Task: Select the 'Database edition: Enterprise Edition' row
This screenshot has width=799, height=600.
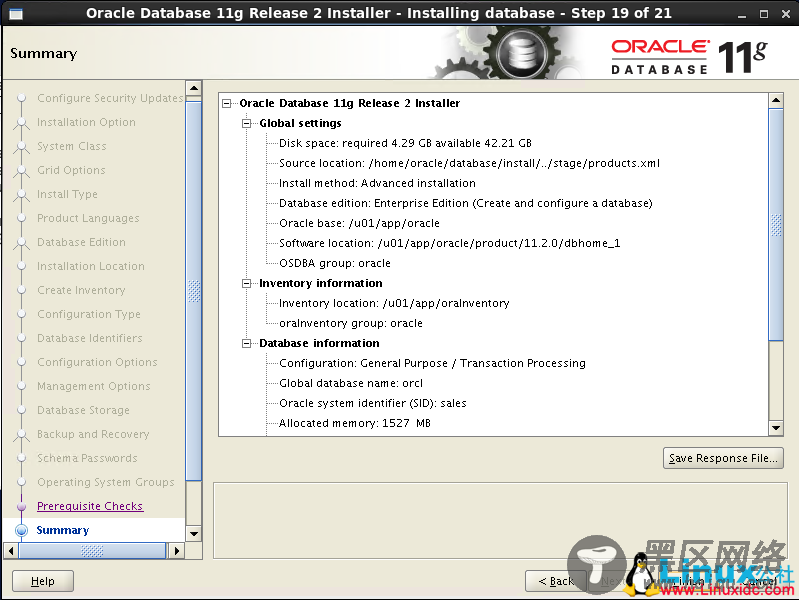Action: tap(466, 203)
